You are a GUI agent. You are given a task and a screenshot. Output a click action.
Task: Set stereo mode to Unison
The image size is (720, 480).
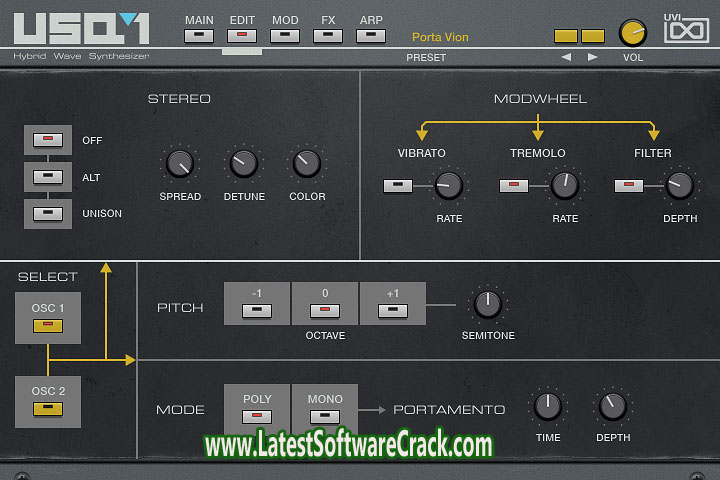(48, 213)
